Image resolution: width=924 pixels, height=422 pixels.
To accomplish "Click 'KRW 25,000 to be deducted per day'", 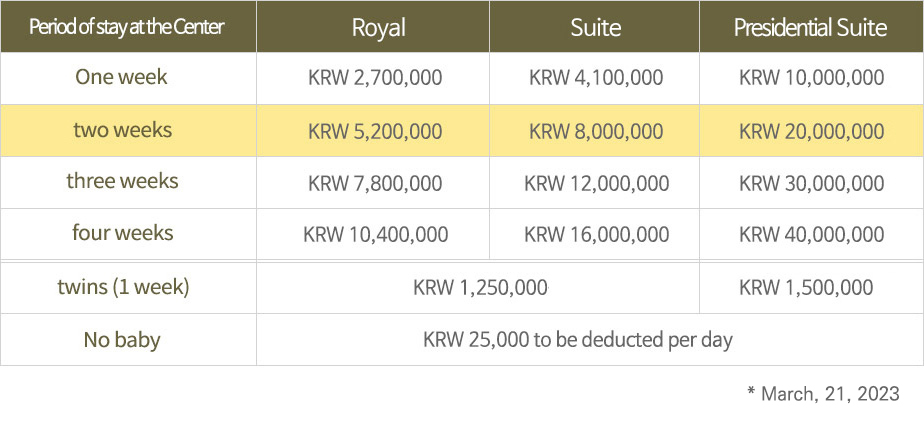I will 578,340.
